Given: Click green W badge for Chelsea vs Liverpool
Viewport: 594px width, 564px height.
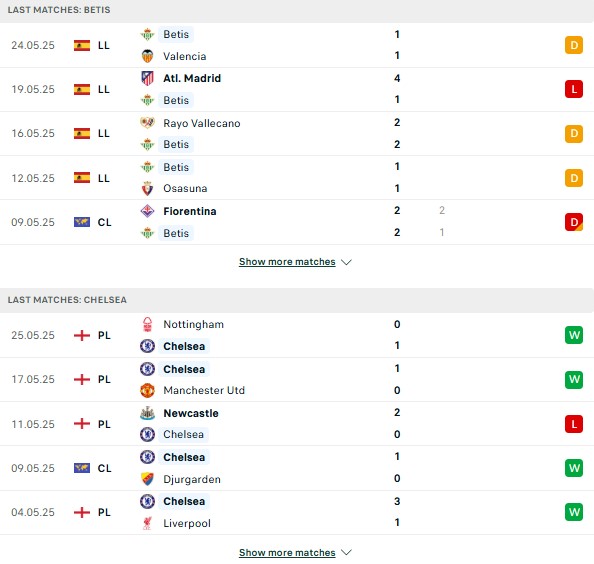Looking at the screenshot, I should (574, 512).
